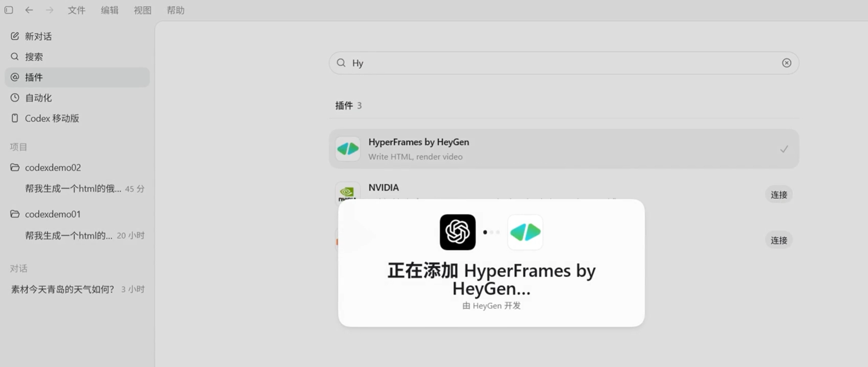This screenshot has width=868, height=367.
Task: Click the new conversation pencil icon
Action: pos(15,36)
